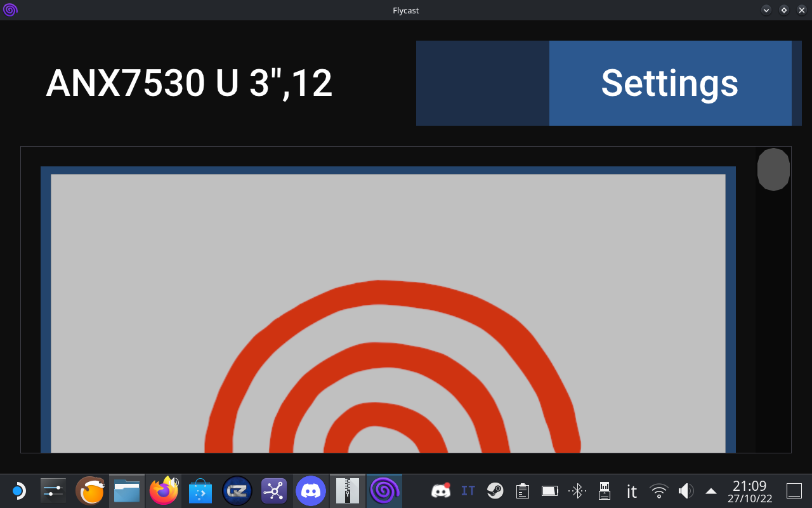
Task: Launch Firefox from the taskbar
Action: pos(164,490)
